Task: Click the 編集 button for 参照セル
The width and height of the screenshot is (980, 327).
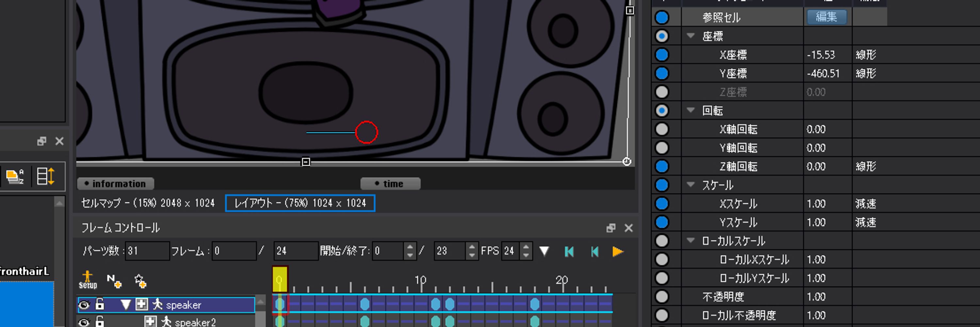Action: (826, 17)
